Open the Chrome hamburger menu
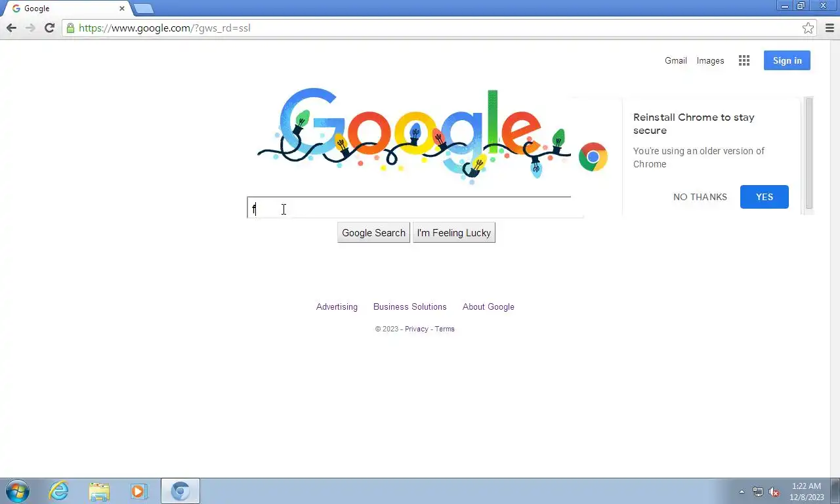 point(829,28)
